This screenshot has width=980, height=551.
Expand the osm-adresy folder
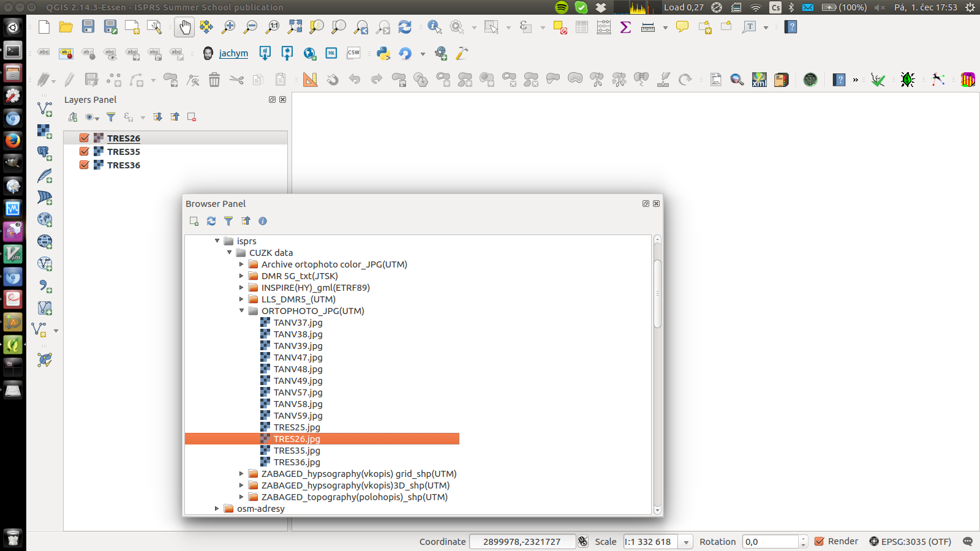coord(217,509)
